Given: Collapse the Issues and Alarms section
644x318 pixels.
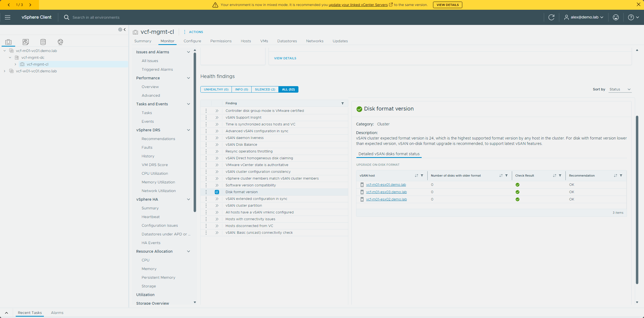Looking at the screenshot, I should pos(188,52).
